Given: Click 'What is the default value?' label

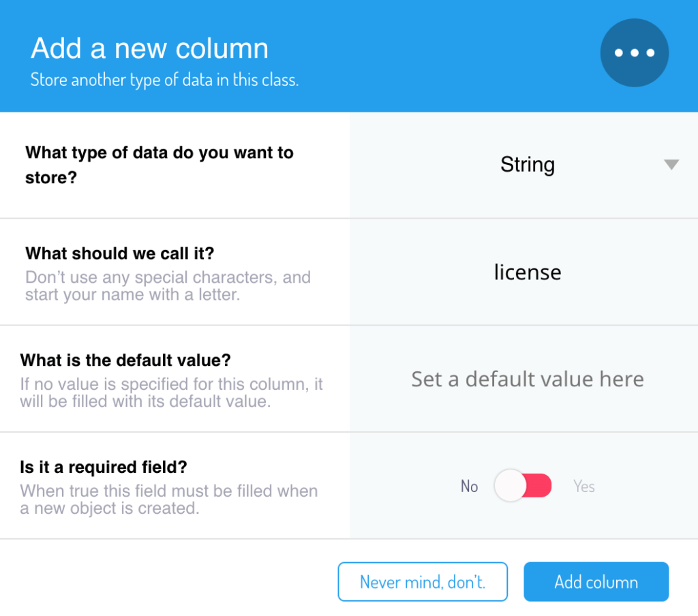Looking at the screenshot, I should coord(125,360).
